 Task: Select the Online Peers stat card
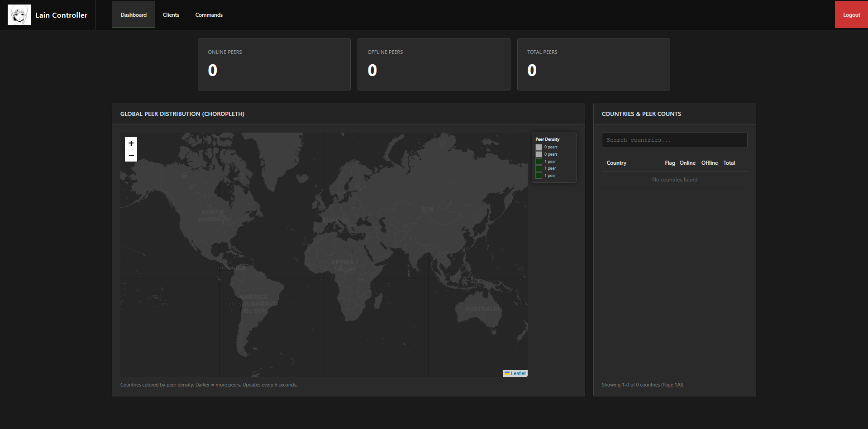pos(274,64)
